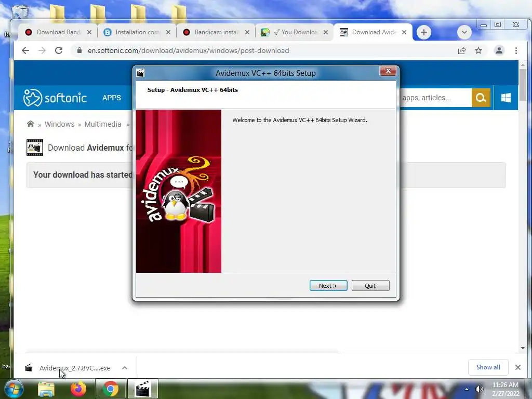Image resolution: width=532 pixels, height=399 pixels.
Task: Open the Windows breadcrumb link
Action: coord(59,124)
